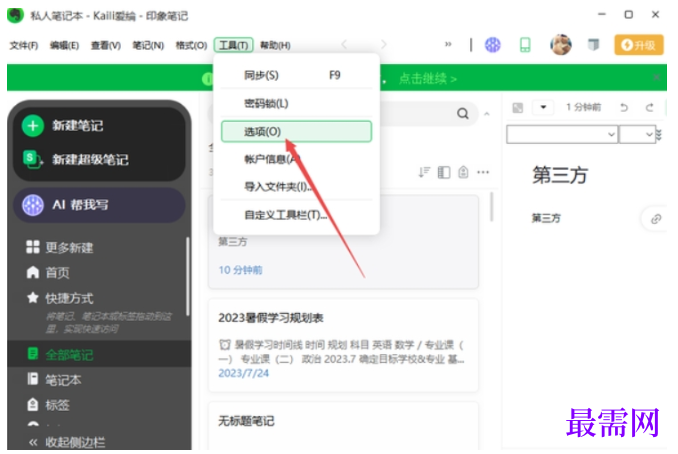Viewport: 678px width, 454px height.
Task: Click the copy link icon
Action: coord(656,219)
